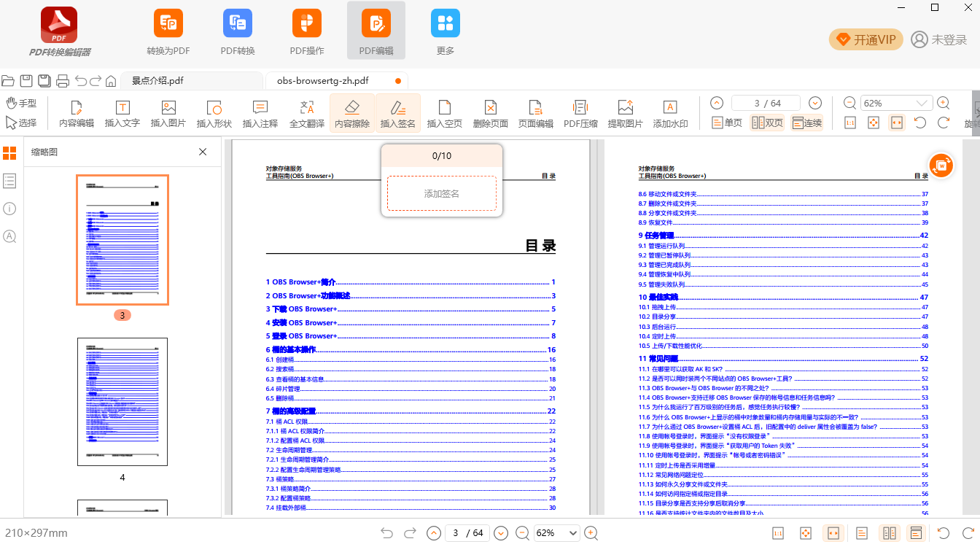Open TOC link 9 任务管理
The image size is (980, 547).
(783, 236)
